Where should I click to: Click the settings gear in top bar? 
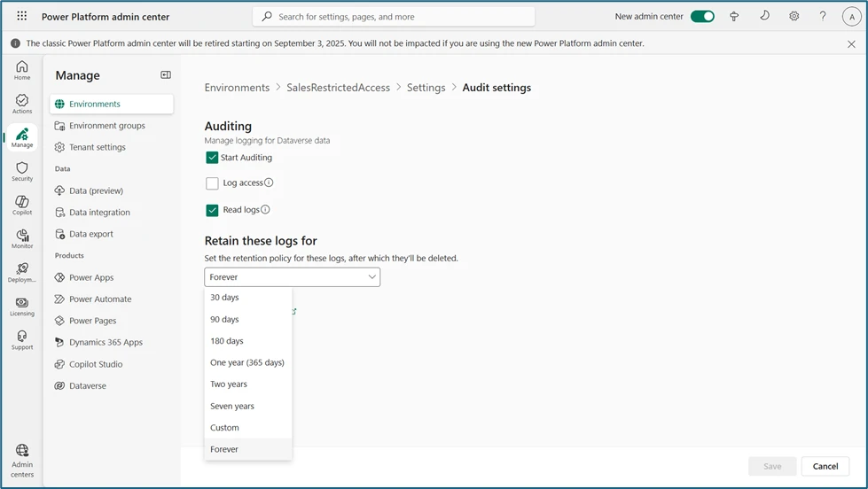(x=794, y=16)
